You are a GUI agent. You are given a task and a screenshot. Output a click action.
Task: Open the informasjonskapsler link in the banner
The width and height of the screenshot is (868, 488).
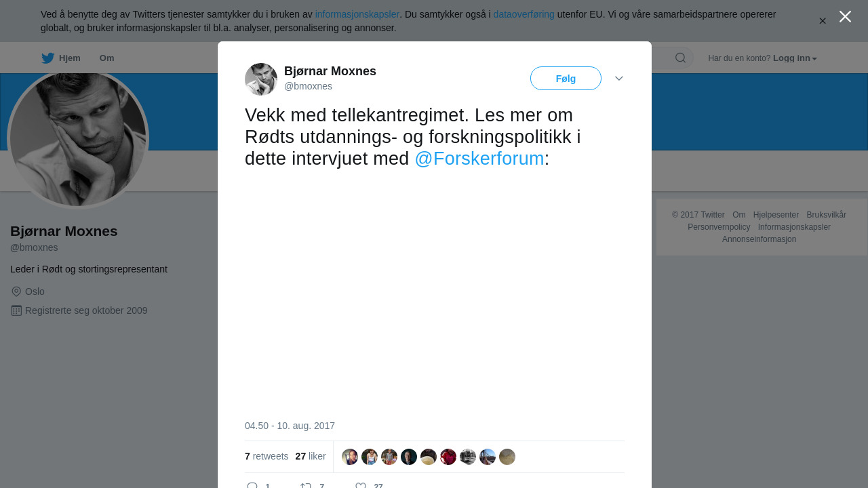click(357, 14)
